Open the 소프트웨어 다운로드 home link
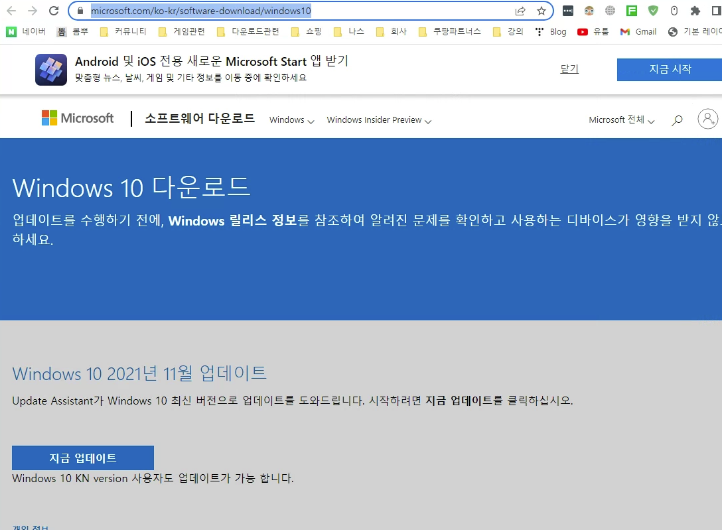 click(x=199, y=118)
